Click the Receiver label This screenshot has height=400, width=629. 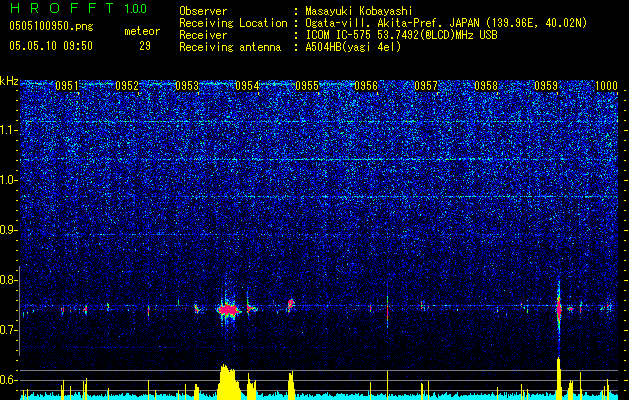[x=203, y=35]
